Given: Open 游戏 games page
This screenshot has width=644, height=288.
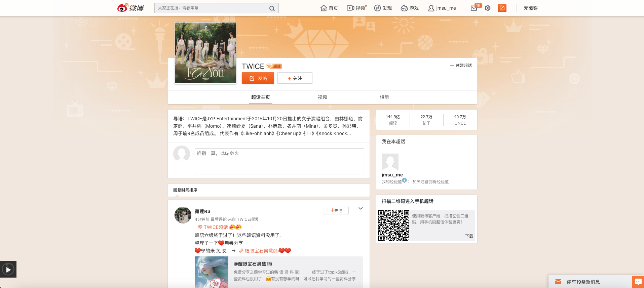Looking at the screenshot, I should [410, 8].
